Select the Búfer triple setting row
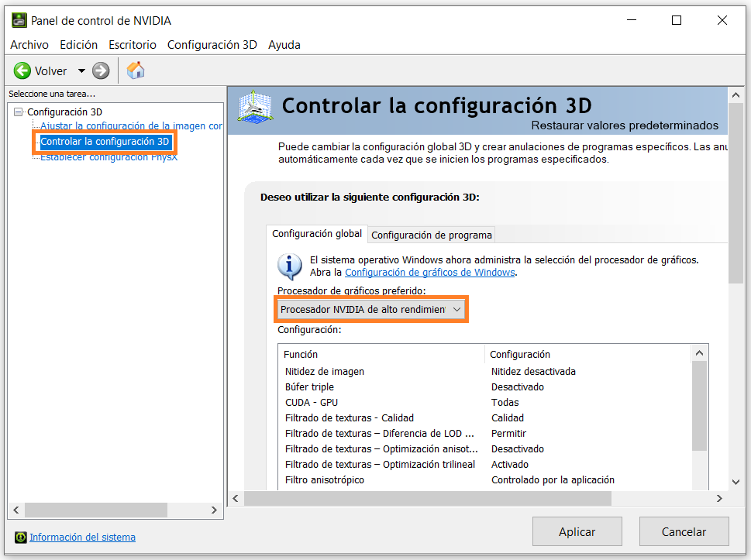Image resolution: width=751 pixels, height=560 pixels. pos(310,387)
